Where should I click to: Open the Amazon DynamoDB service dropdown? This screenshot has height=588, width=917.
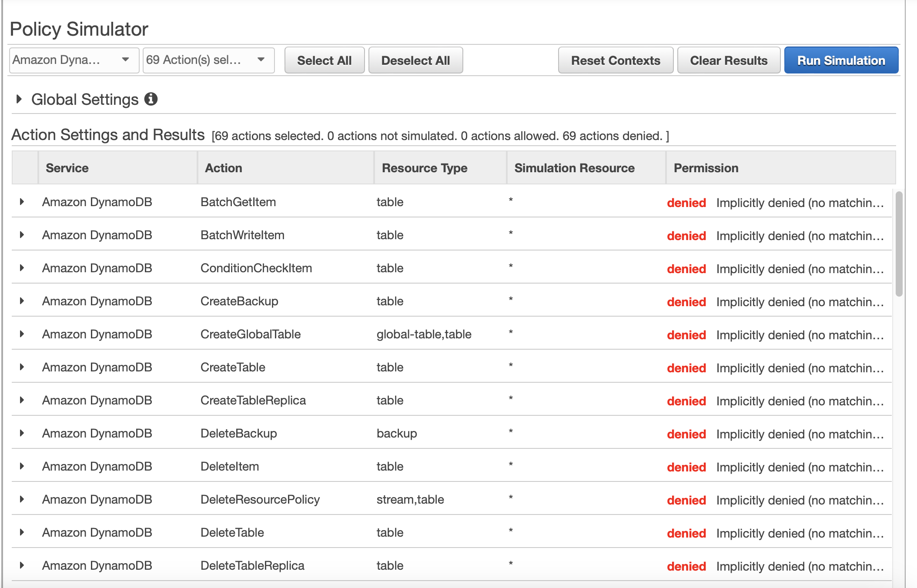[74, 61]
